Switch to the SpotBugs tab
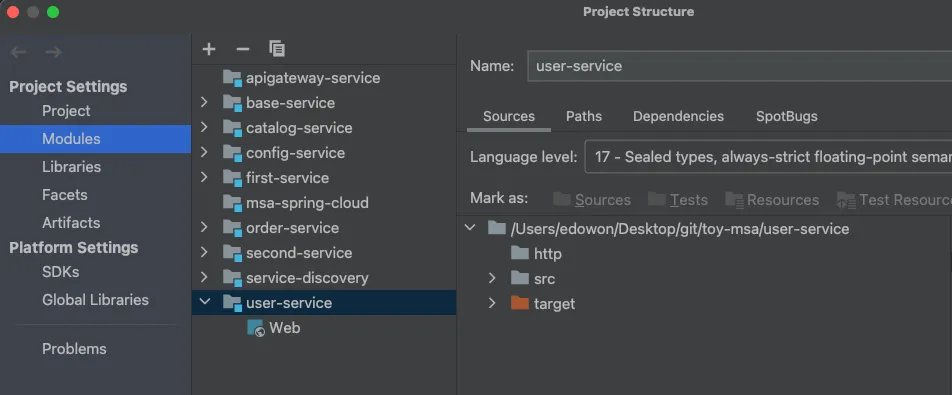Image resolution: width=952 pixels, height=395 pixels. (786, 116)
